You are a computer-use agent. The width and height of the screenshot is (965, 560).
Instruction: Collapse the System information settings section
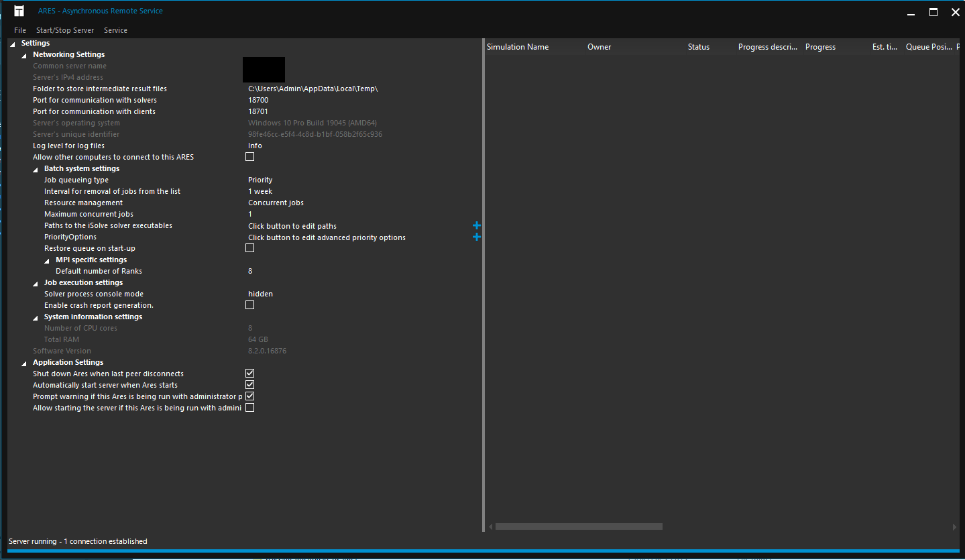36,317
